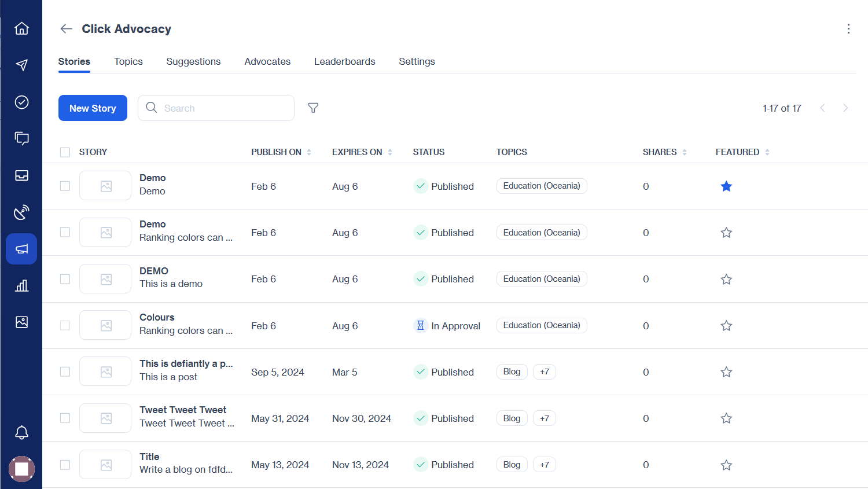
Task: Open the notifications bell icon
Action: pos(21,432)
